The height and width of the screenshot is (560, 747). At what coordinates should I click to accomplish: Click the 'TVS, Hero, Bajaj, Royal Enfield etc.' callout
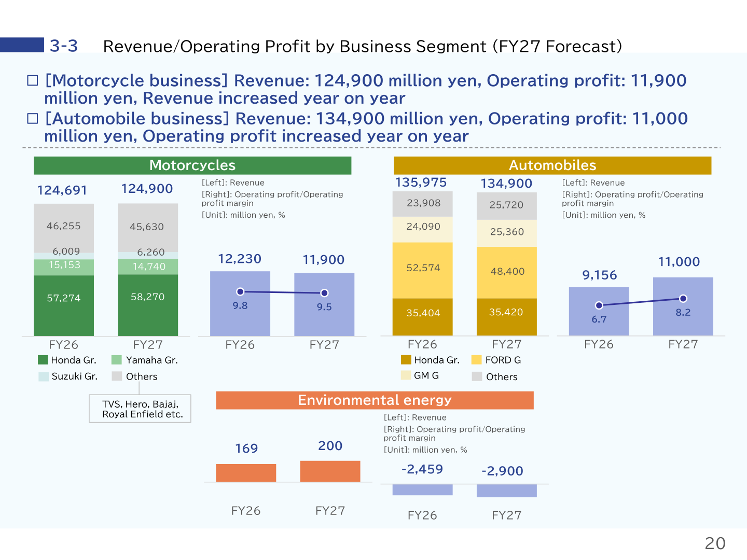click(140, 409)
